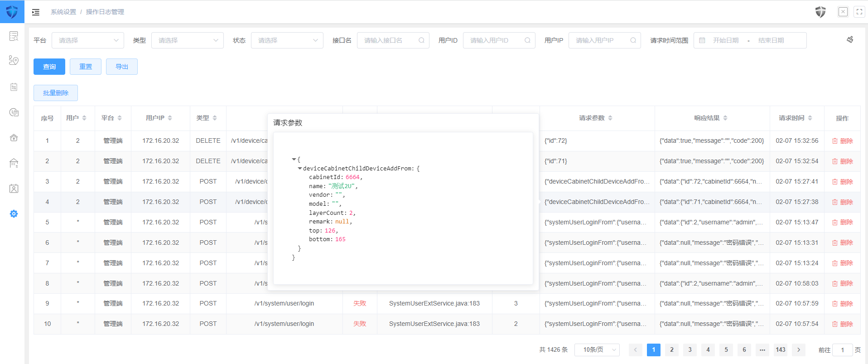Collapse the root JSON object triangle
The width and height of the screenshot is (868, 364).
coord(294,160)
